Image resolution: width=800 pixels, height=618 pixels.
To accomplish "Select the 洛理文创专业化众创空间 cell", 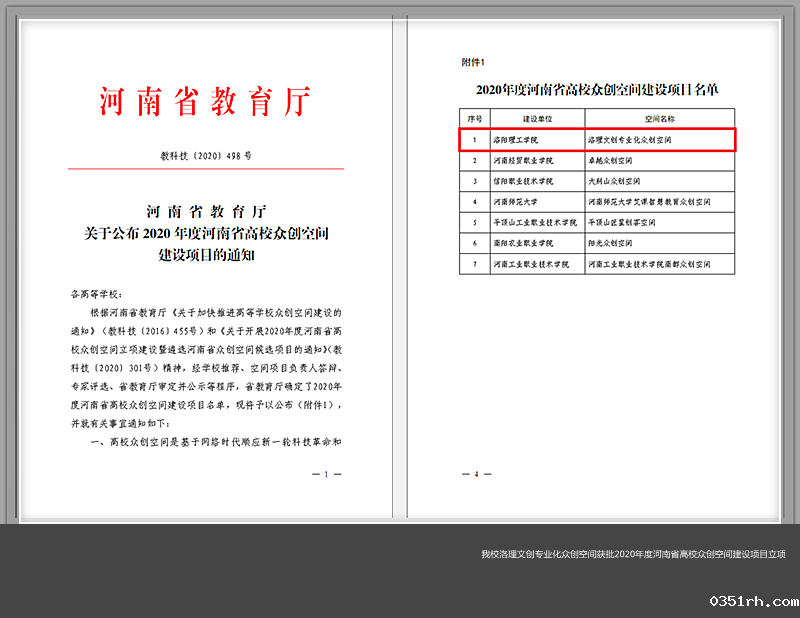I will point(629,140).
